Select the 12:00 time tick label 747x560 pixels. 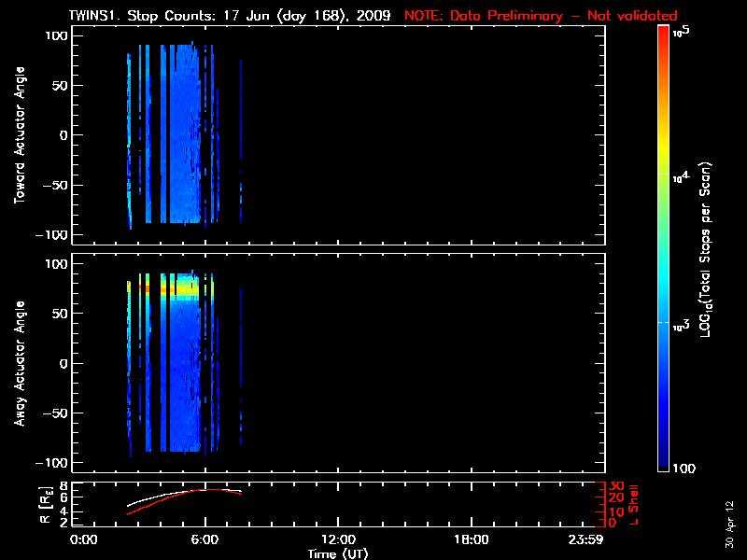click(337, 539)
